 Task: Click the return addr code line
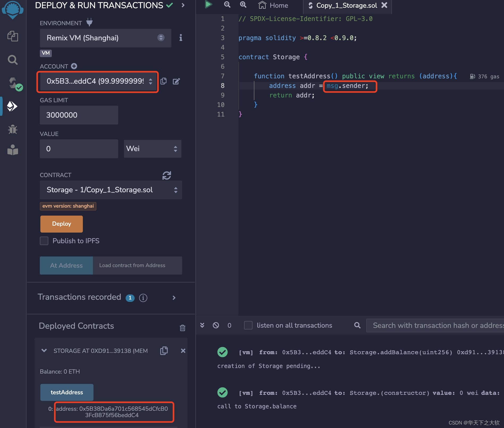(x=292, y=95)
